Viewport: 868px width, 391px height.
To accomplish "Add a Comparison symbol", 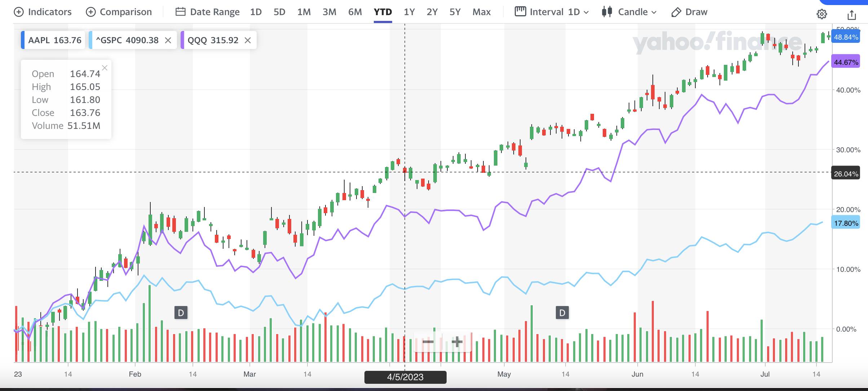I will tap(119, 12).
